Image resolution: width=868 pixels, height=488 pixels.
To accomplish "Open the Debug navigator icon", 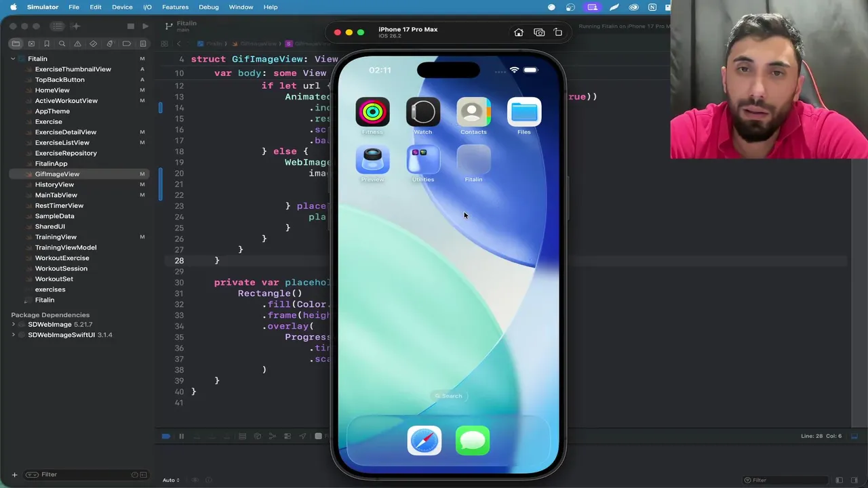I will coord(110,43).
